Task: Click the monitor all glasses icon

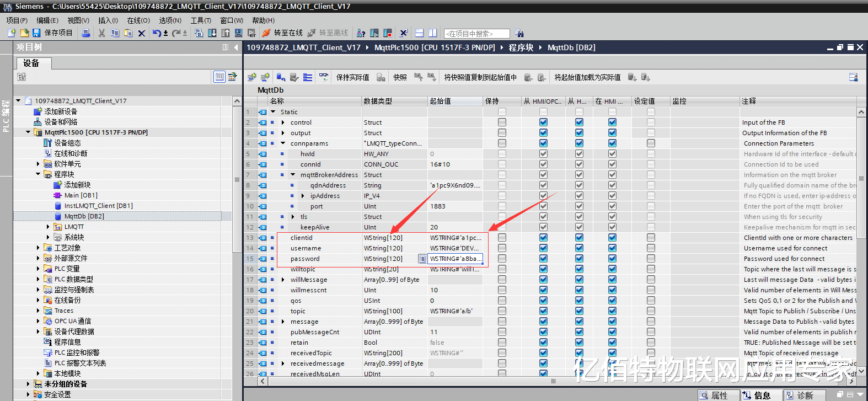Action: tap(324, 77)
